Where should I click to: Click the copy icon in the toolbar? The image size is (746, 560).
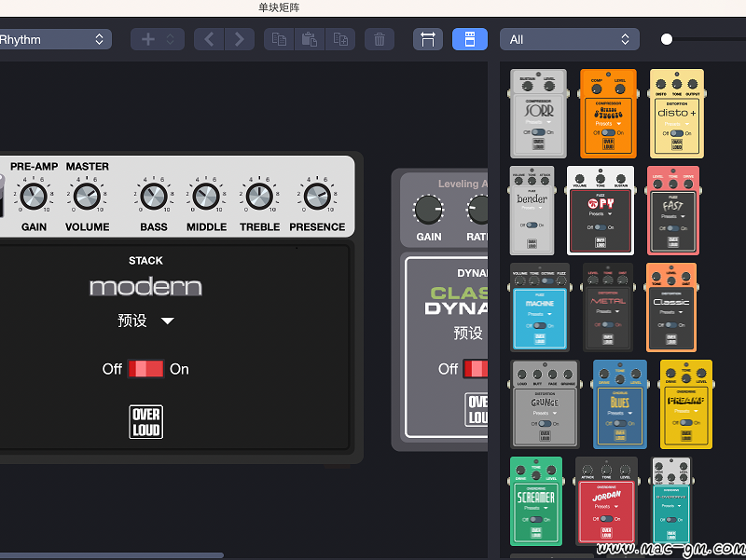(279, 39)
